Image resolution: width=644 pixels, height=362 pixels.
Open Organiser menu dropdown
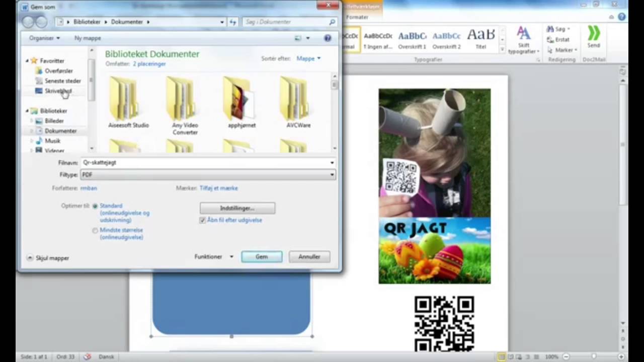[x=44, y=38]
